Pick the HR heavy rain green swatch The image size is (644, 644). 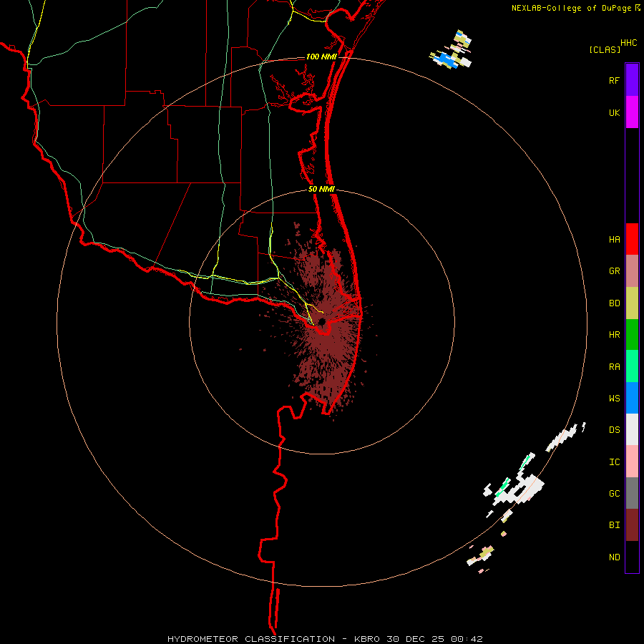[632, 335]
